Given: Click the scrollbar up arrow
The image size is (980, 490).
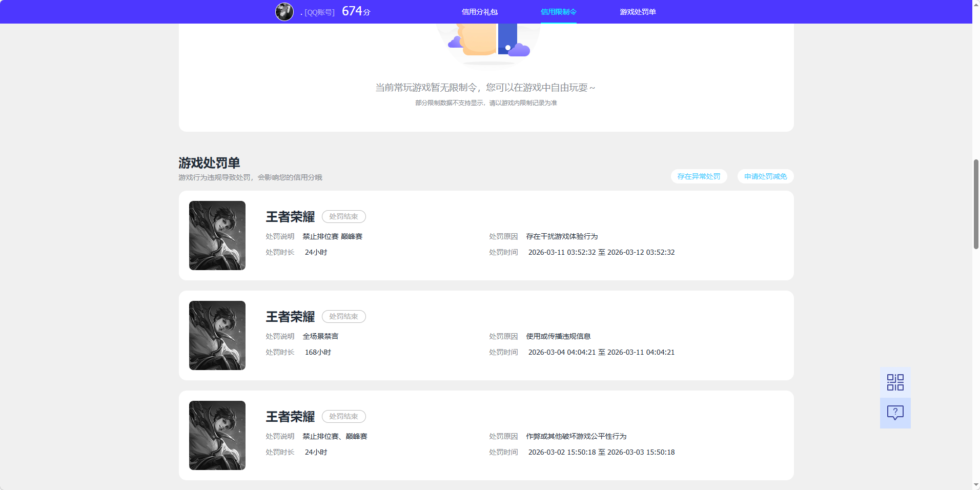Looking at the screenshot, I should pos(975,4).
